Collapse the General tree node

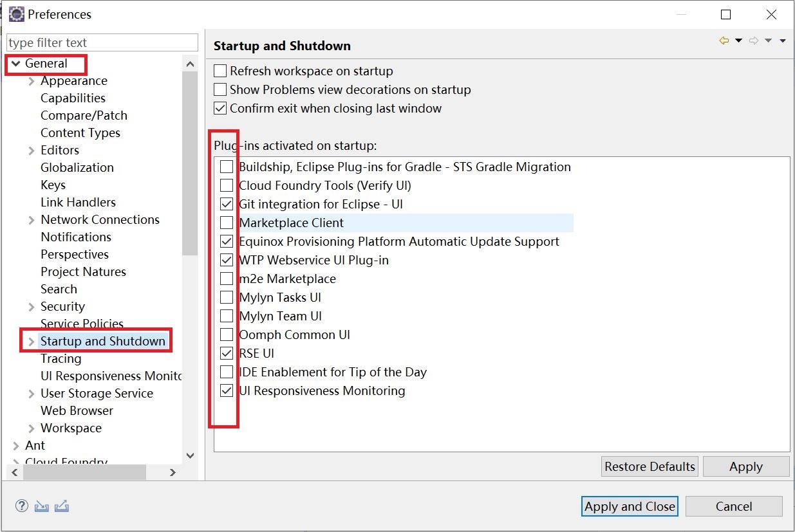pos(15,64)
